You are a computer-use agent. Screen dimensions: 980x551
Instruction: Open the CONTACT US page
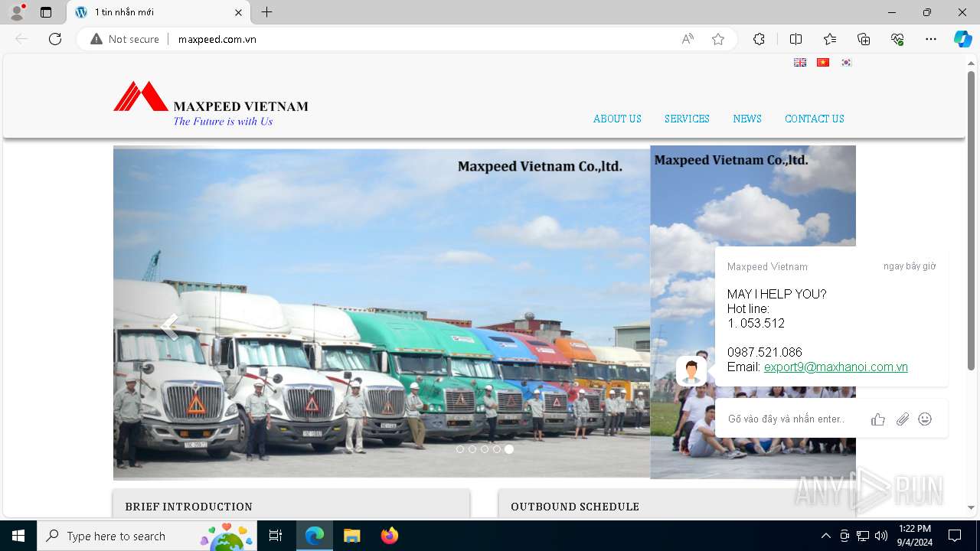point(815,119)
